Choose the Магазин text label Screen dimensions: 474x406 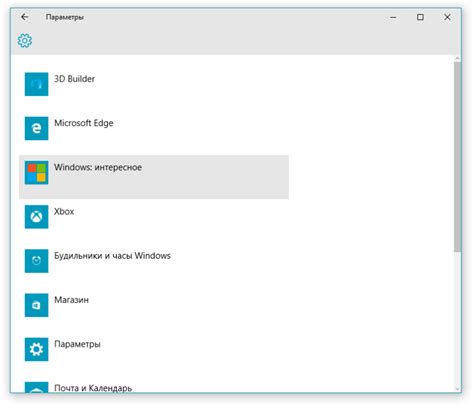coord(71,300)
